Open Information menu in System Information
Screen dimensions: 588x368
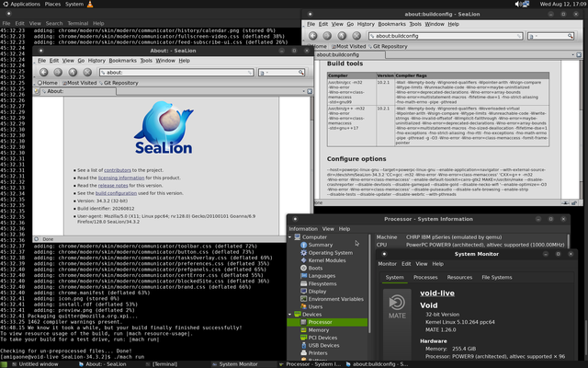pyautogui.click(x=303, y=229)
